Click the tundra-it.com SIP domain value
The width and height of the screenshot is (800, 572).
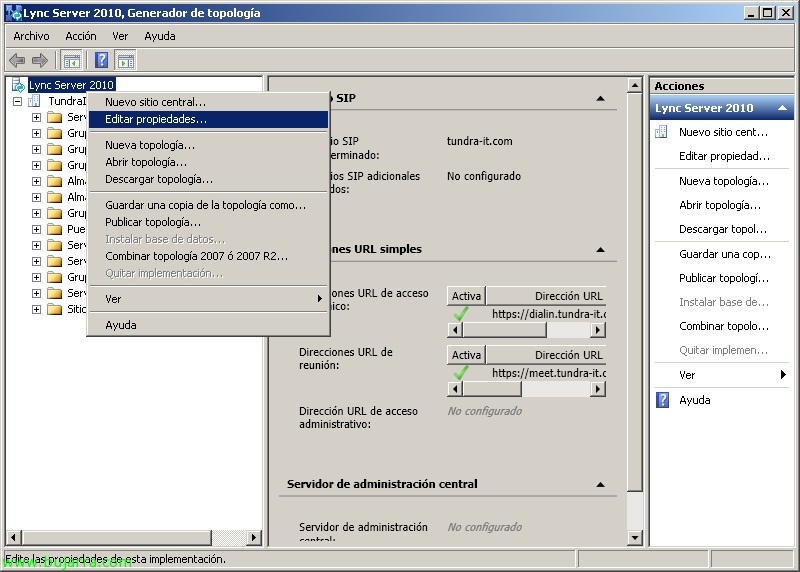click(x=480, y=141)
